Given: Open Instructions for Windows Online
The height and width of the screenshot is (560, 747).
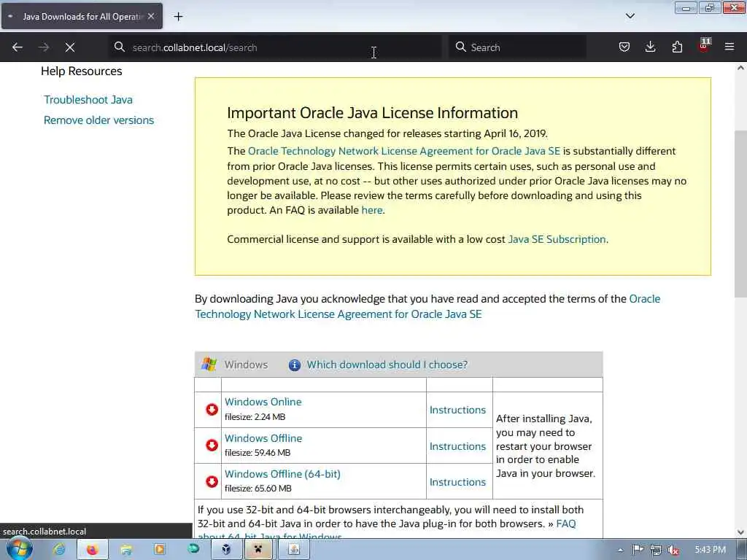Looking at the screenshot, I should tap(457, 410).
